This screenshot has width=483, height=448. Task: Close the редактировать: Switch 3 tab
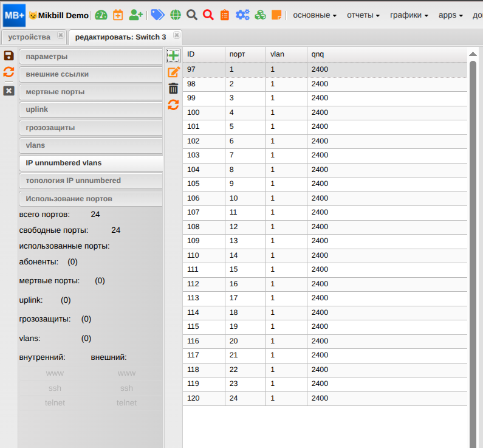(x=177, y=35)
